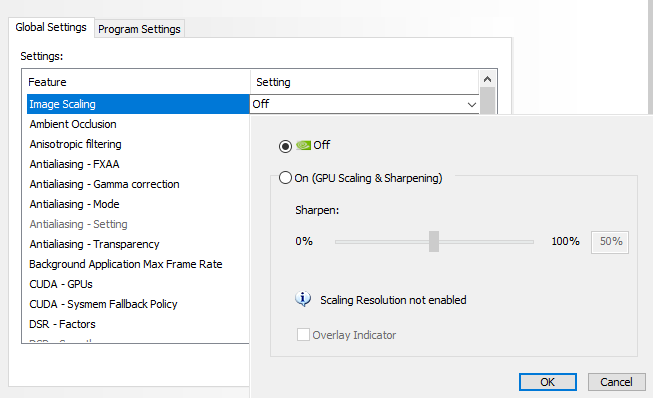The image size is (653, 398).
Task: Select the Global Settings tab
Action: point(51,27)
